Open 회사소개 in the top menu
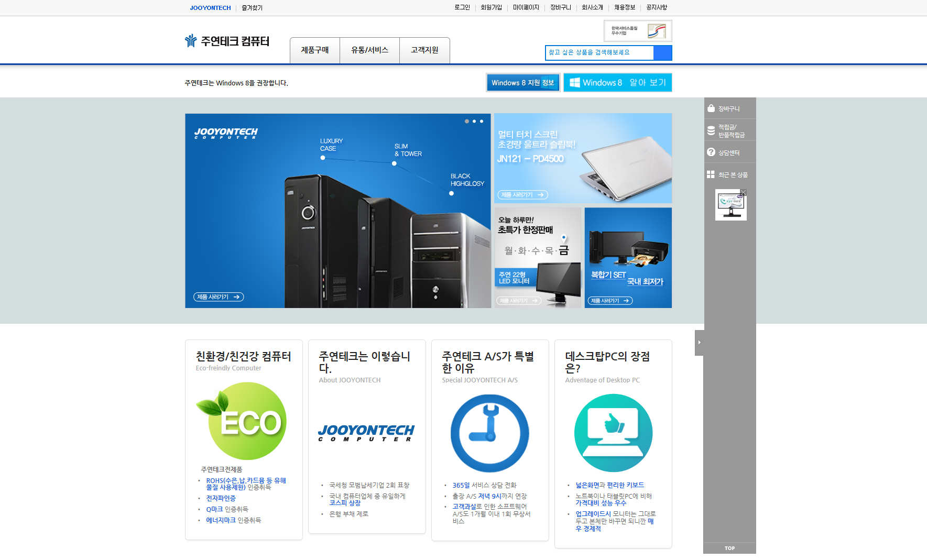The image size is (927, 560). [592, 7]
